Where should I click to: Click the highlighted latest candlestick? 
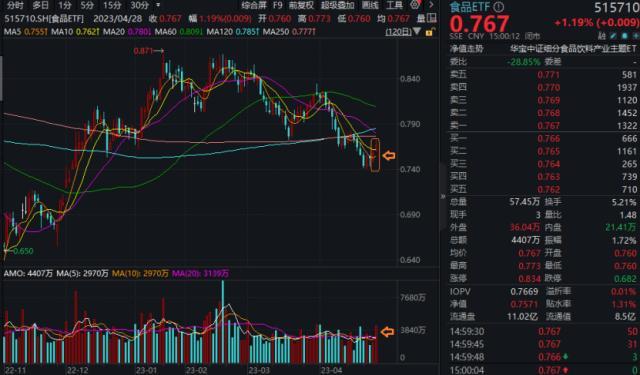tap(375, 155)
